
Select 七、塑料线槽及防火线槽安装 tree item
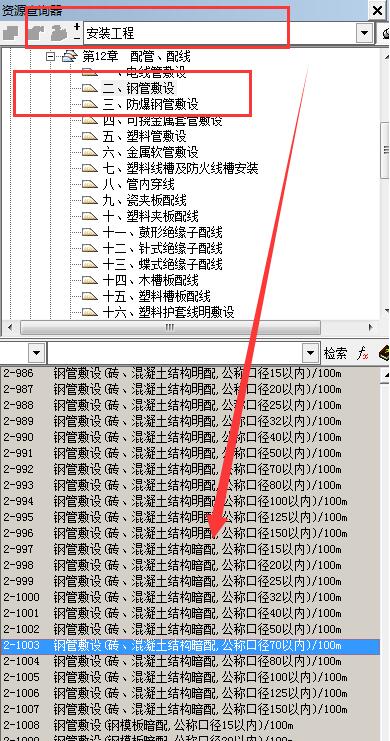tap(180, 169)
